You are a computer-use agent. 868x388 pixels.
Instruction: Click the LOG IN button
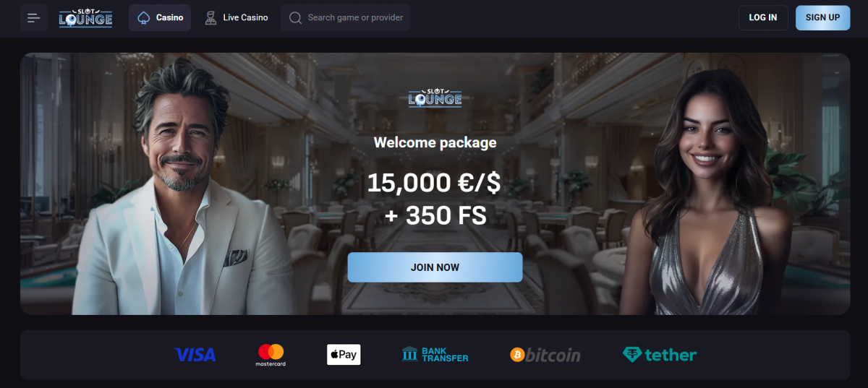[x=763, y=17]
